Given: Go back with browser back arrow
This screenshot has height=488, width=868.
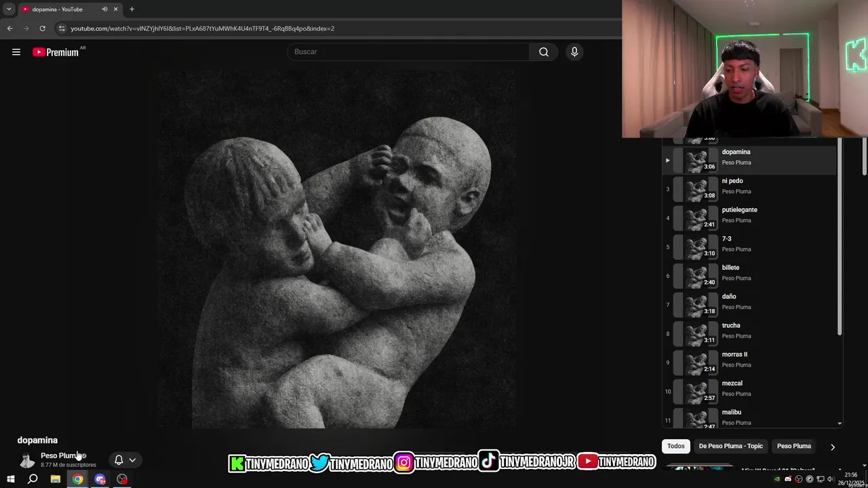Looking at the screenshot, I should tap(9, 28).
